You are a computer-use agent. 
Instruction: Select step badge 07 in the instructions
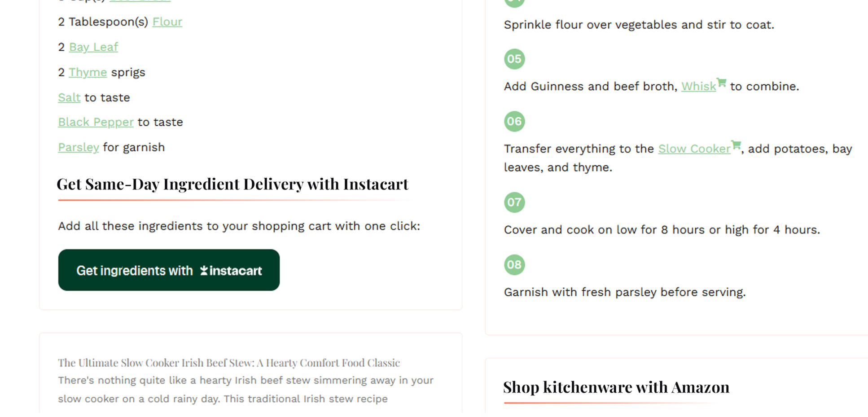point(514,202)
